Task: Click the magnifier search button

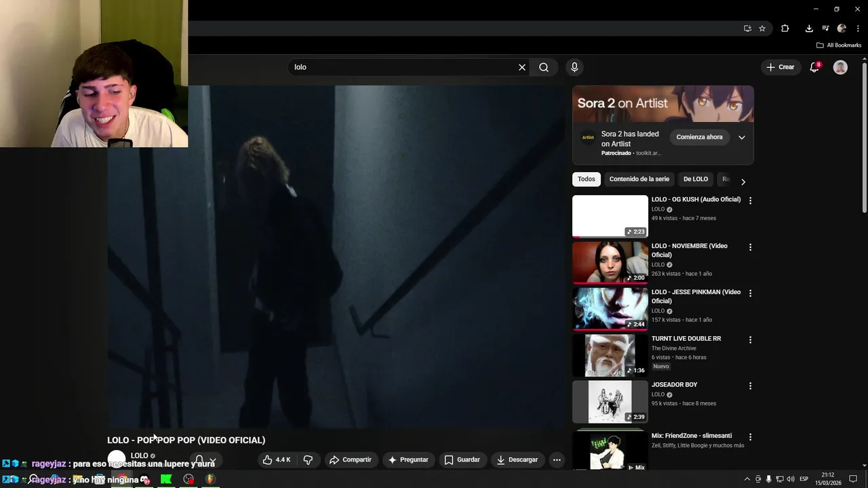Action: click(544, 67)
